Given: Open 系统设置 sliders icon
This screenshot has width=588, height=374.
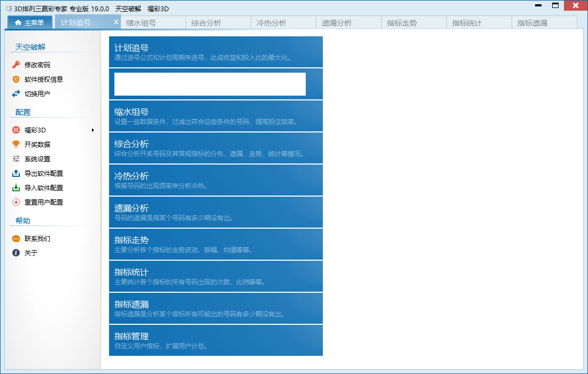Looking at the screenshot, I should [16, 159].
